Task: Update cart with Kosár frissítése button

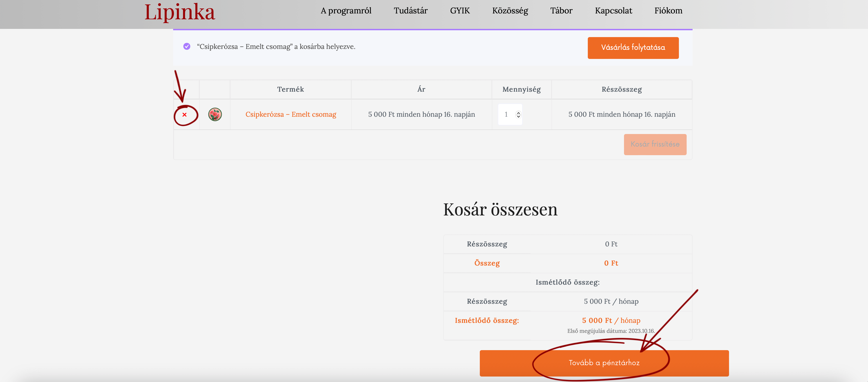Action: 655,144
